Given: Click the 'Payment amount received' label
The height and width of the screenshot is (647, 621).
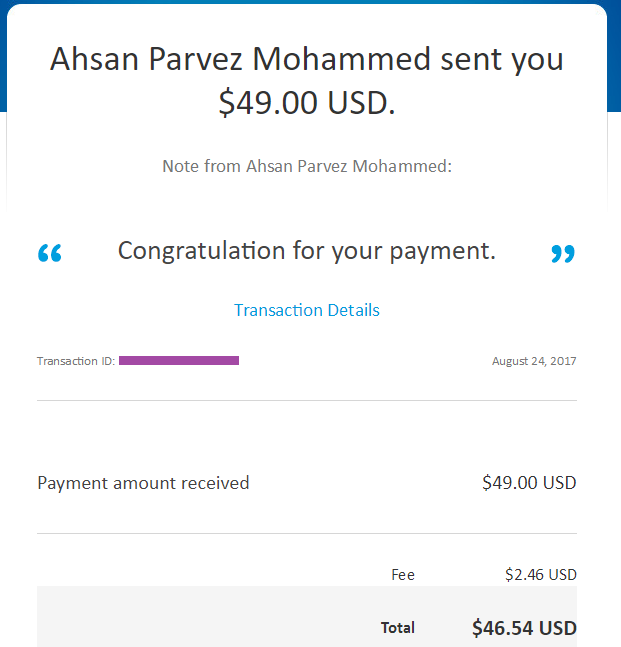Looking at the screenshot, I should click(143, 483).
